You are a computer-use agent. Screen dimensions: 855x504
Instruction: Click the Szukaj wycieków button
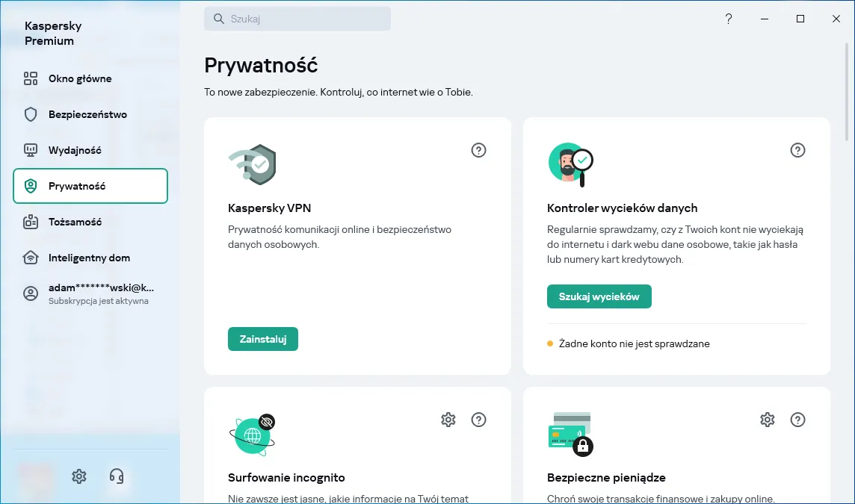(x=599, y=296)
